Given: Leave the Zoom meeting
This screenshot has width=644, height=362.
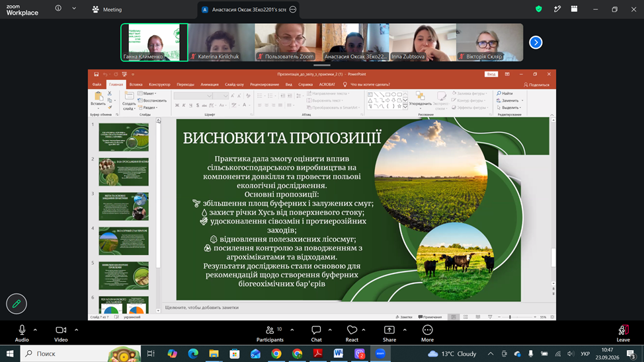Looking at the screenshot, I should pos(623,334).
